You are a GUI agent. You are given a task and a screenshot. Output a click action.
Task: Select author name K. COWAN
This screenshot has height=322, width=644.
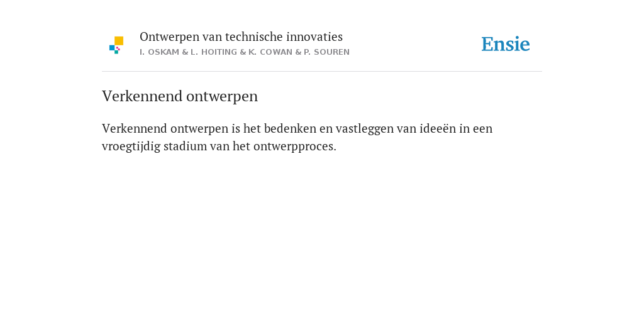pos(270,52)
